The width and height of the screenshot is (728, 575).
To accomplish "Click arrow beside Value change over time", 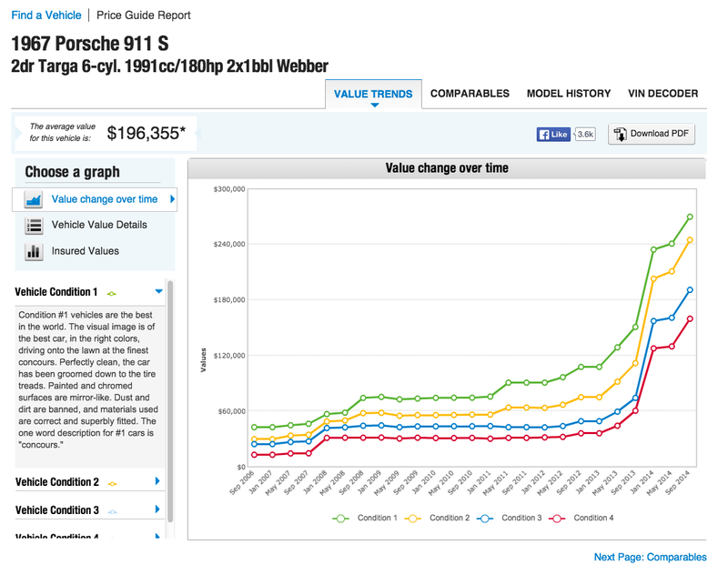I will click(172, 199).
